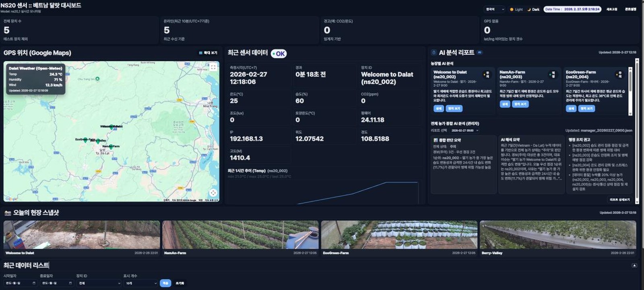Screen dimensions: 644x290
Task: Open the device ID filter dropdown
Action: point(99,283)
